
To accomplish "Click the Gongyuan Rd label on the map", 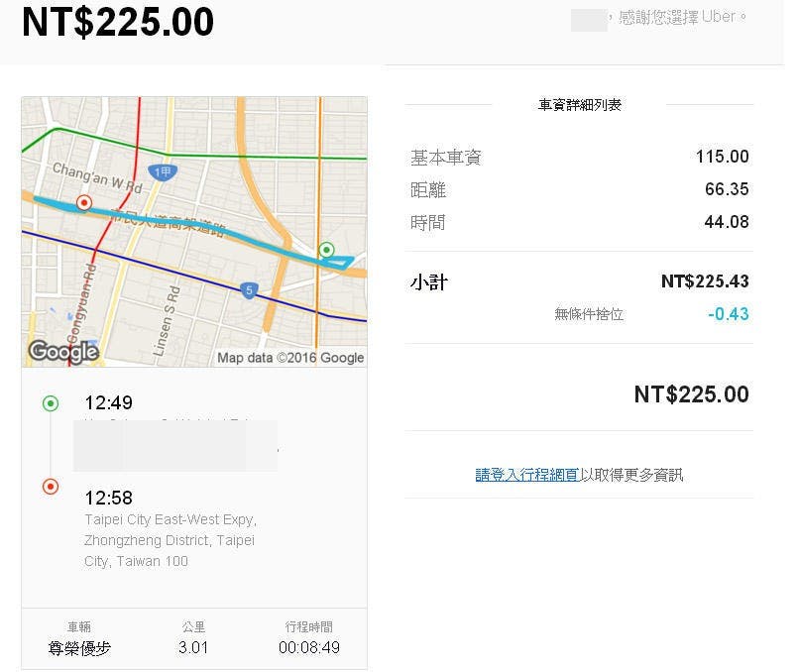I will click(x=81, y=304).
